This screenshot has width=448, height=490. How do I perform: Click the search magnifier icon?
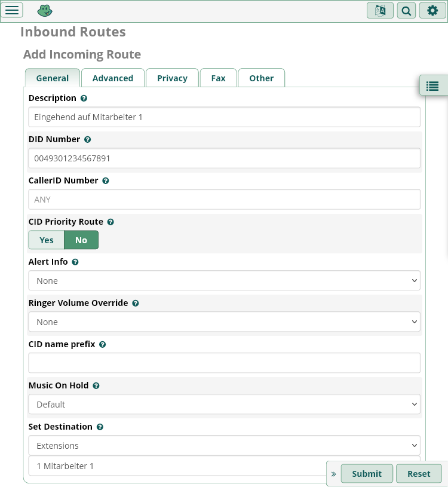tap(406, 11)
